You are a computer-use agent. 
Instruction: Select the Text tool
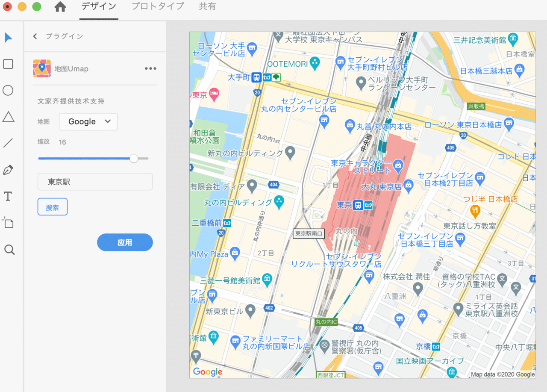8,196
